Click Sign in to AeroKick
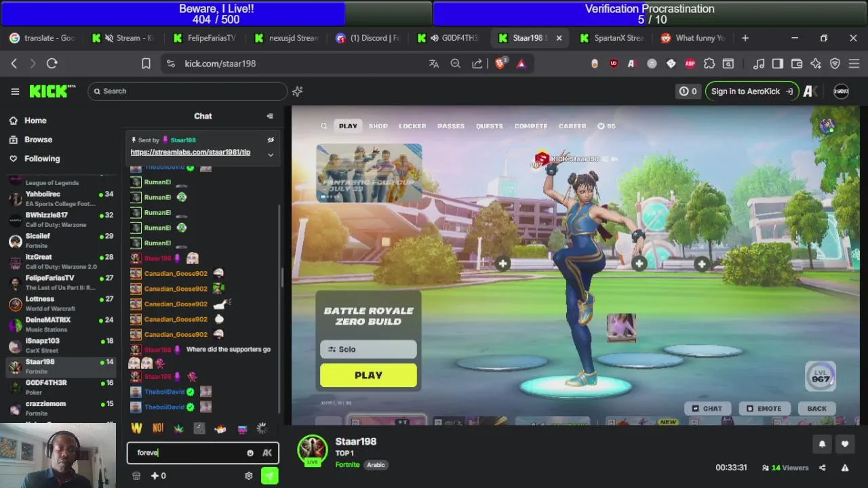The height and width of the screenshot is (488, 868). click(x=751, y=91)
